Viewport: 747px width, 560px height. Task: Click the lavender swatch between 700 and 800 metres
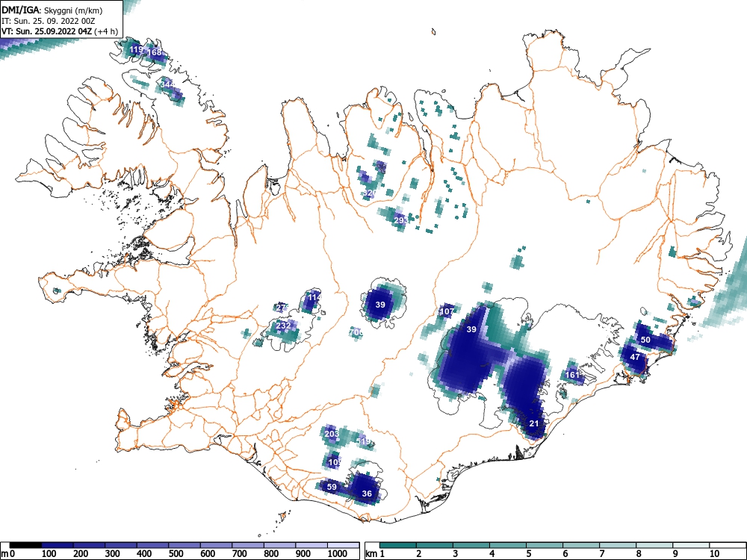click(248, 545)
